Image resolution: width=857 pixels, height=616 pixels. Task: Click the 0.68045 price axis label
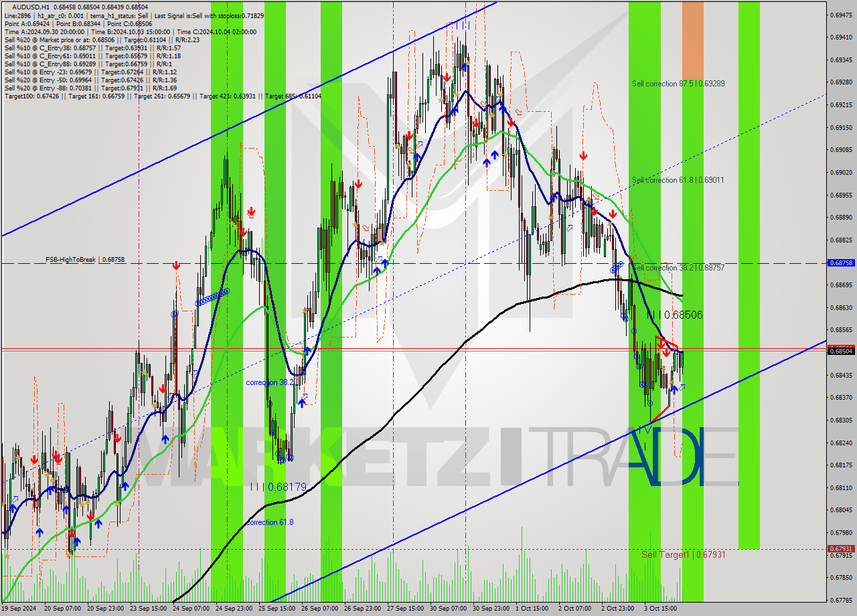[841, 510]
